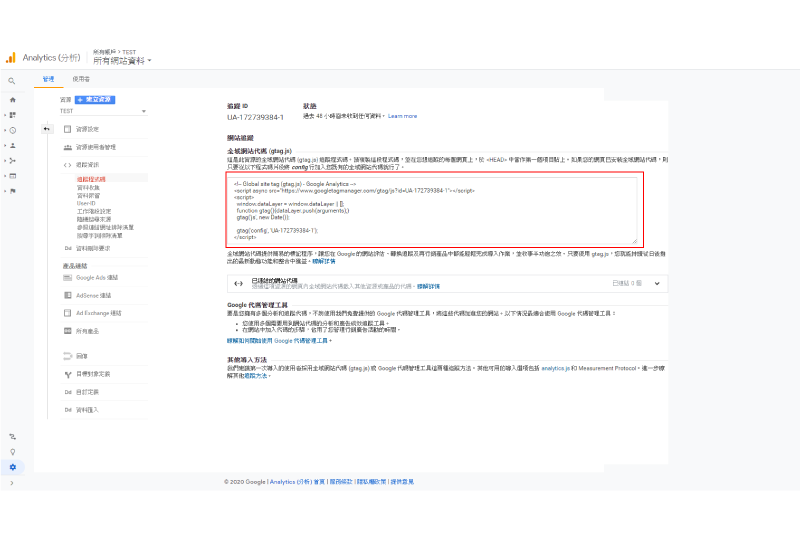800x560 pixels.
Task: Open Conversions reports flag icon
Action: pyautogui.click(x=13, y=191)
